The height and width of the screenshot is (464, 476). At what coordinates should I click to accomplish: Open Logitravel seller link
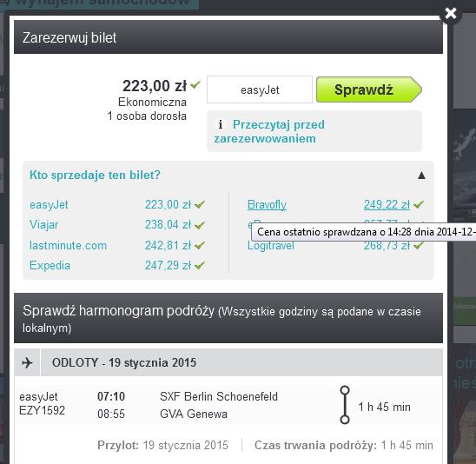point(271,245)
